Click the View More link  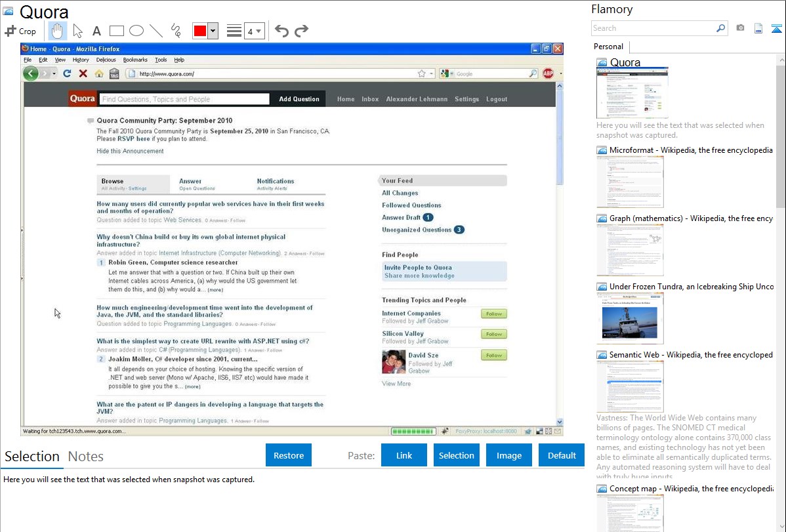coord(396,384)
